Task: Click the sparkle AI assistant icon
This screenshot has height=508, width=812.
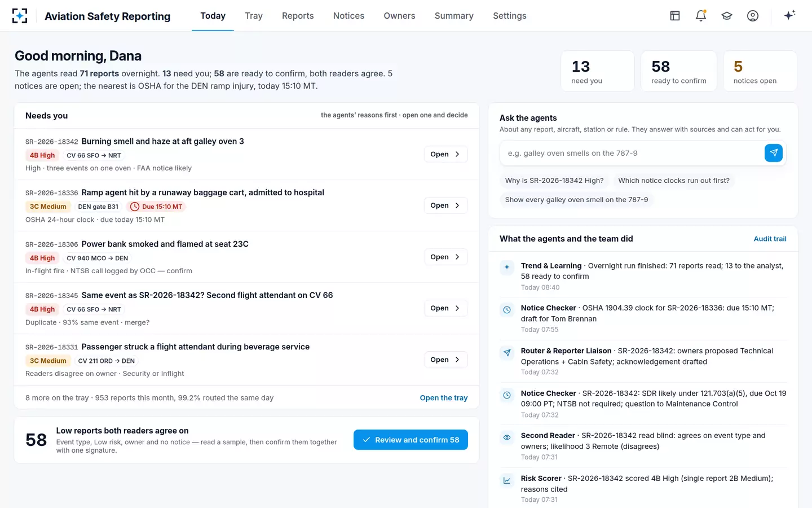Action: tap(789, 15)
